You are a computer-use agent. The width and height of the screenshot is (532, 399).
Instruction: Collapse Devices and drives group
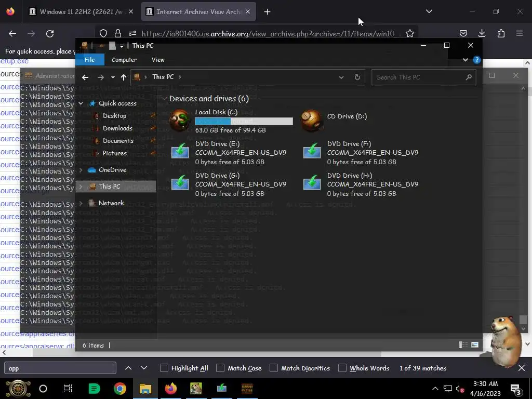(164, 99)
